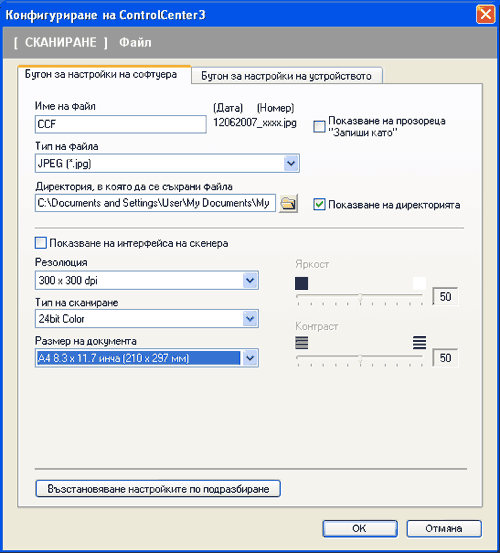Viewport: 500px width, 553px height.
Task: Click the low contrast lines icon
Action: 301,343
